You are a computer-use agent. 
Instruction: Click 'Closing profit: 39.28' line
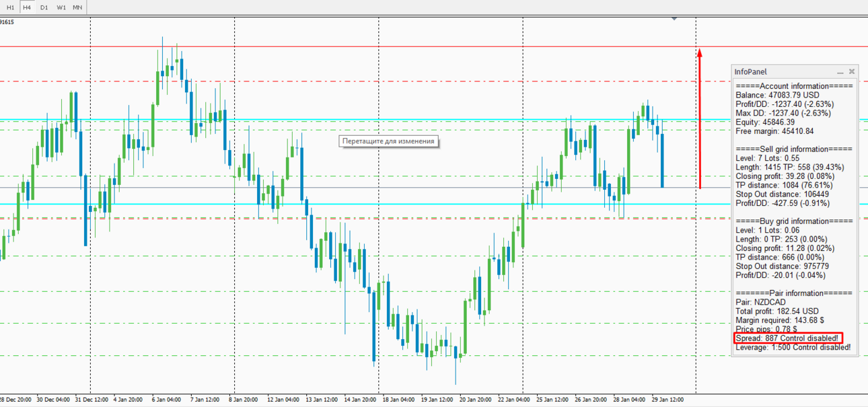pyautogui.click(x=783, y=176)
